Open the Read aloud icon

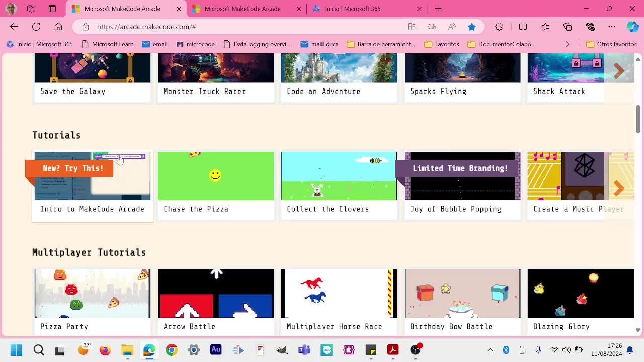[x=452, y=27]
